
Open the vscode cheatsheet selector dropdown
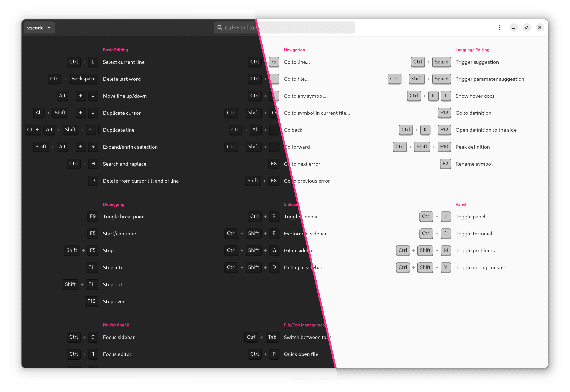click(39, 28)
